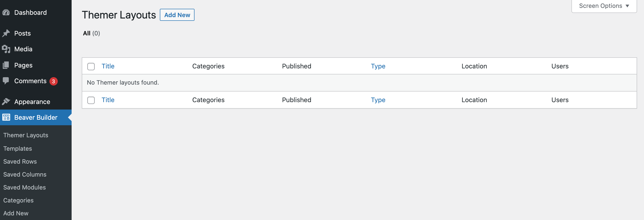Sort the table by Type column

click(x=378, y=66)
